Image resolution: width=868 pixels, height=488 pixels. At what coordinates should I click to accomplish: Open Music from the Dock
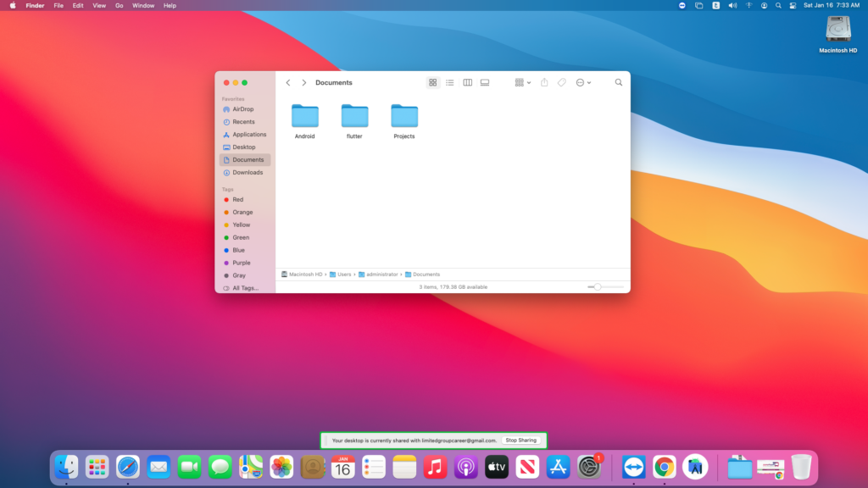(x=435, y=468)
